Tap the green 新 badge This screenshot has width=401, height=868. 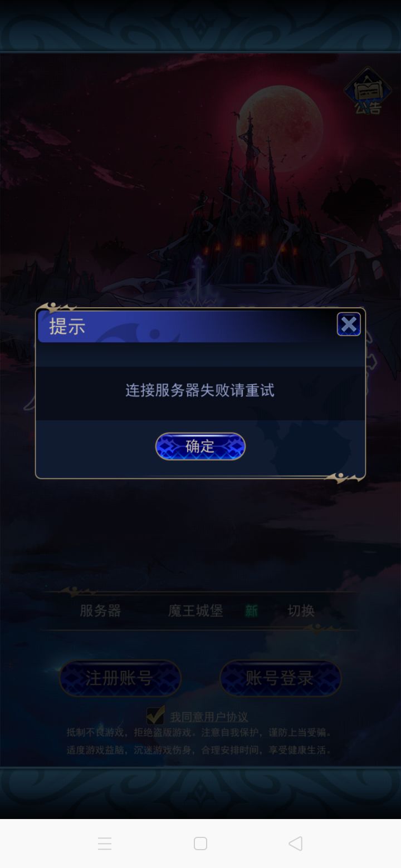251,610
